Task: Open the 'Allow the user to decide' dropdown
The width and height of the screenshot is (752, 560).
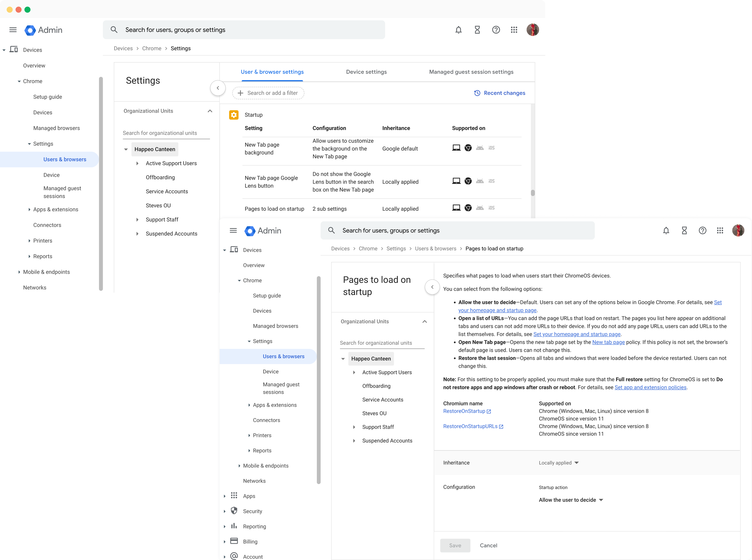Action: point(571,500)
